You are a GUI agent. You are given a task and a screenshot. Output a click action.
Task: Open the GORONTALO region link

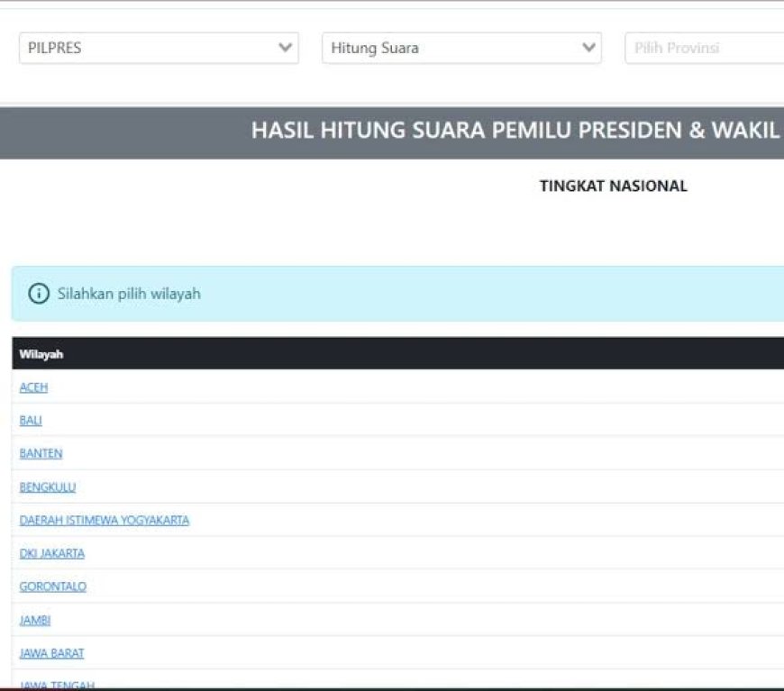pyautogui.click(x=53, y=586)
